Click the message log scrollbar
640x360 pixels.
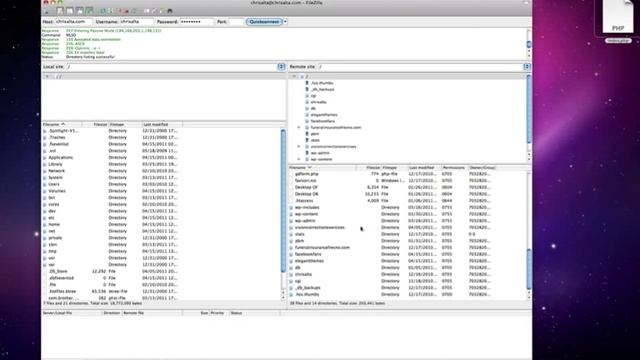pyautogui.click(x=529, y=44)
